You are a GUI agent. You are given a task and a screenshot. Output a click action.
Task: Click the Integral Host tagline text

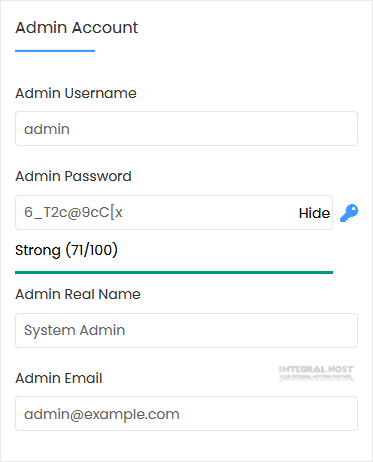pos(316,377)
